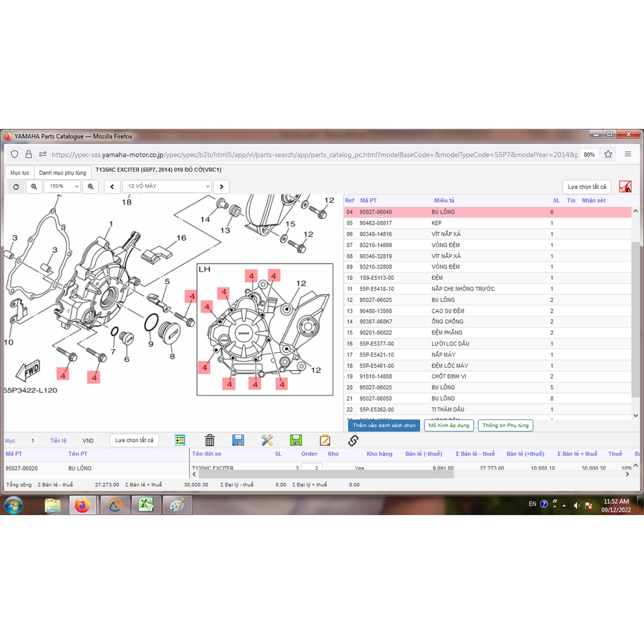Click the Order quantity input field
The height and width of the screenshot is (644, 644).
312,467
